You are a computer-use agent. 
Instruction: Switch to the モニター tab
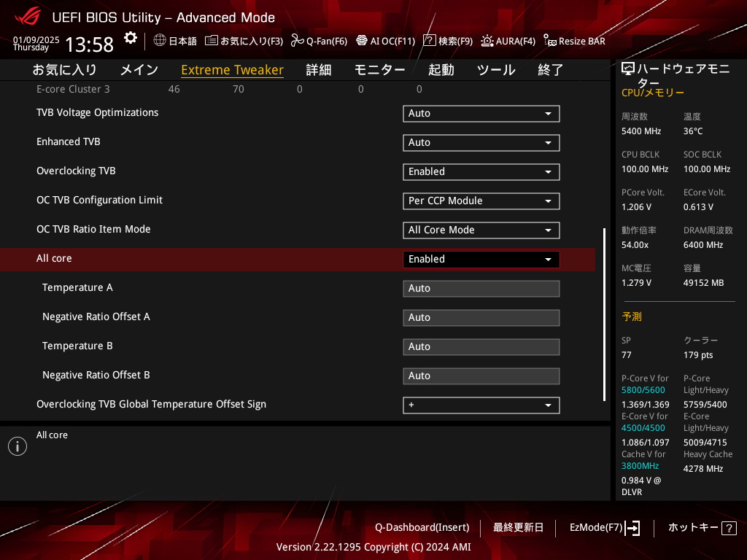[379, 70]
